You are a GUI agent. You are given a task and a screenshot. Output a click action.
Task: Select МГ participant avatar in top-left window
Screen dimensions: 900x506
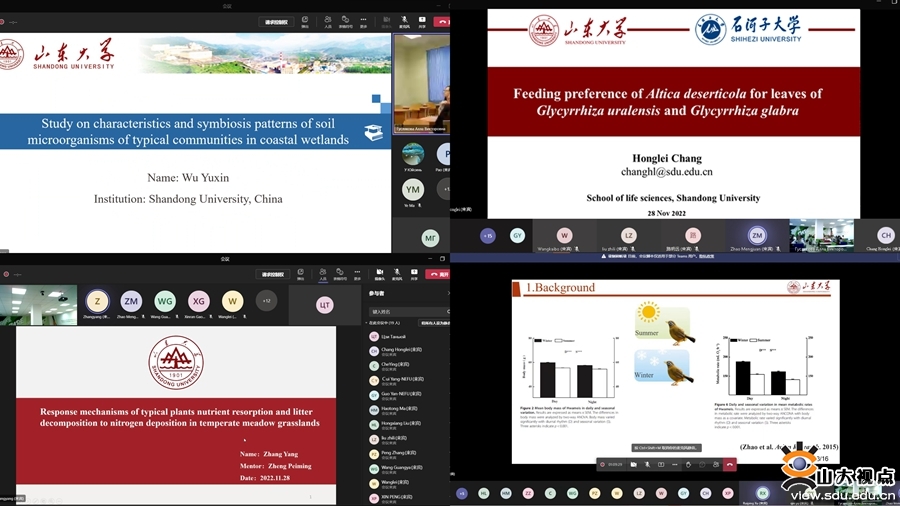pyautogui.click(x=430, y=238)
